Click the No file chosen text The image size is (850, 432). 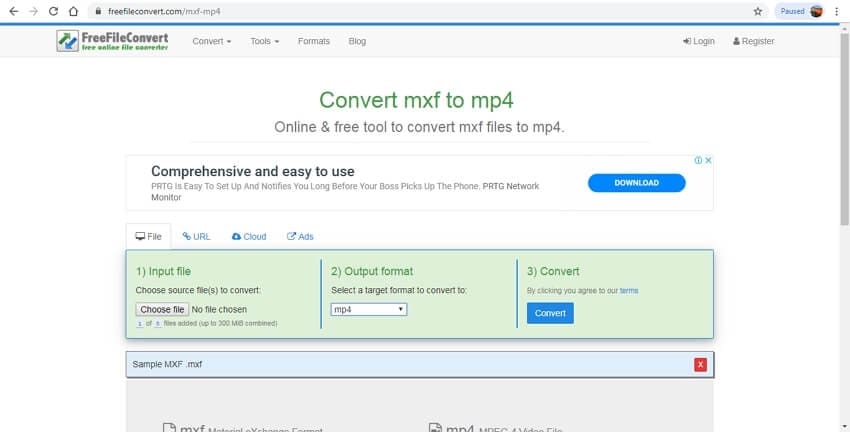point(219,310)
